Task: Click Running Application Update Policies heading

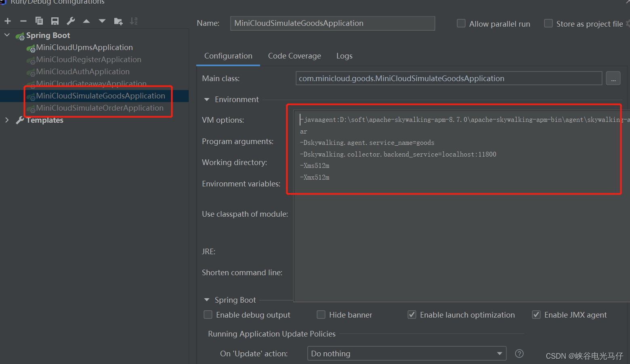Action: click(272, 334)
